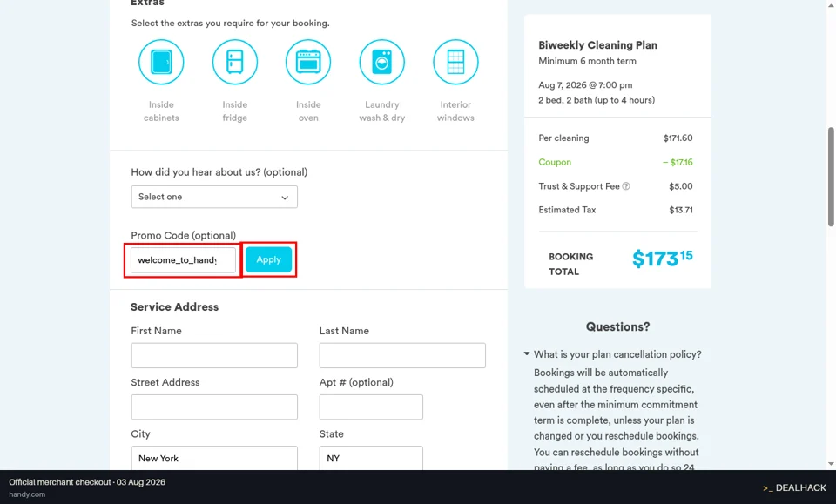Screen dimensions: 836x504
Task: Click the 'Minimum 6 month term' text
Action: (x=587, y=61)
